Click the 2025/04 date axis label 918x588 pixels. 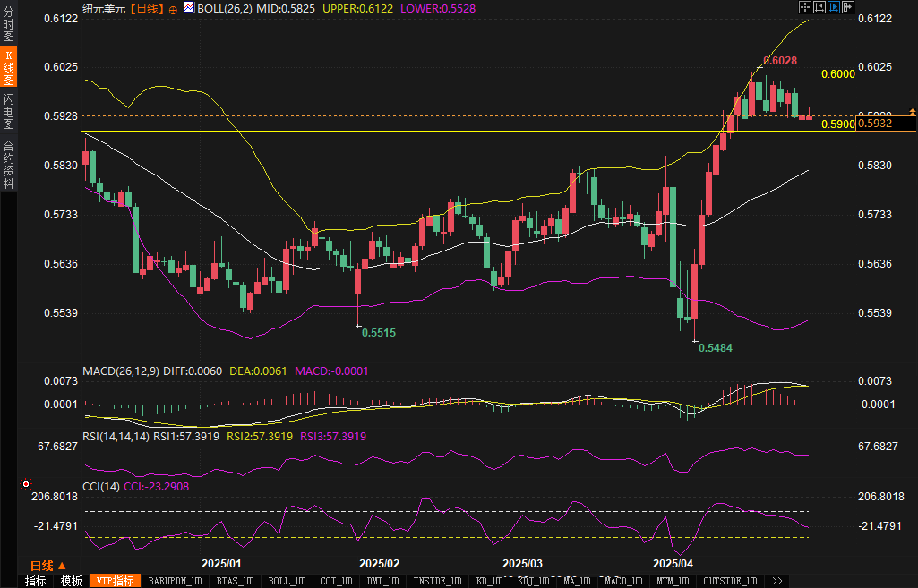[673, 563]
